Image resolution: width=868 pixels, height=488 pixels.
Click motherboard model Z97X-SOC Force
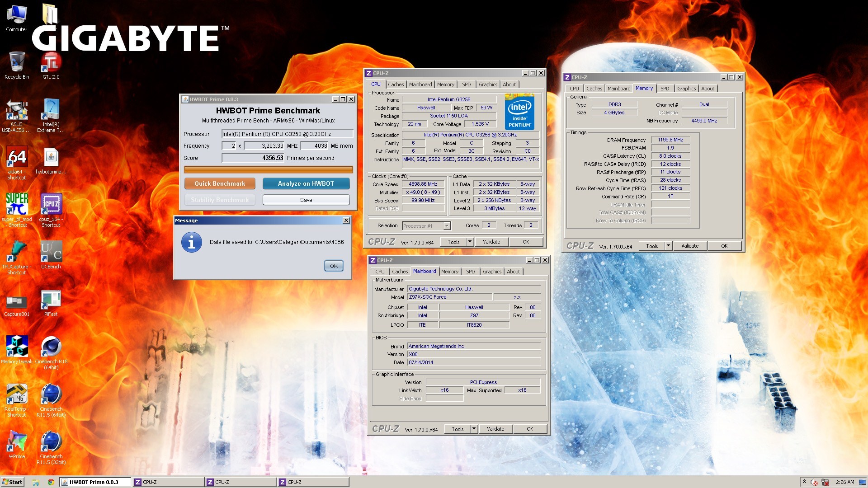(x=449, y=297)
